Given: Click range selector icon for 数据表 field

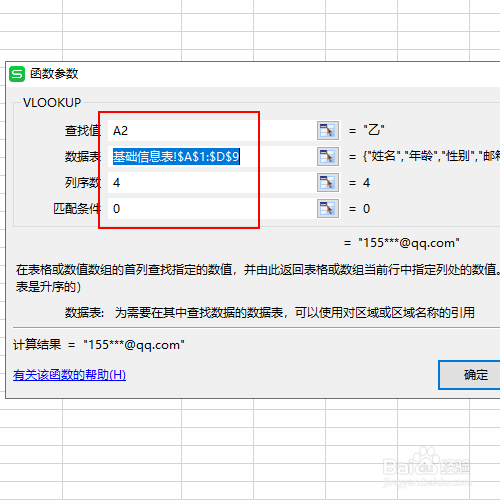Looking at the screenshot, I should point(328,156).
